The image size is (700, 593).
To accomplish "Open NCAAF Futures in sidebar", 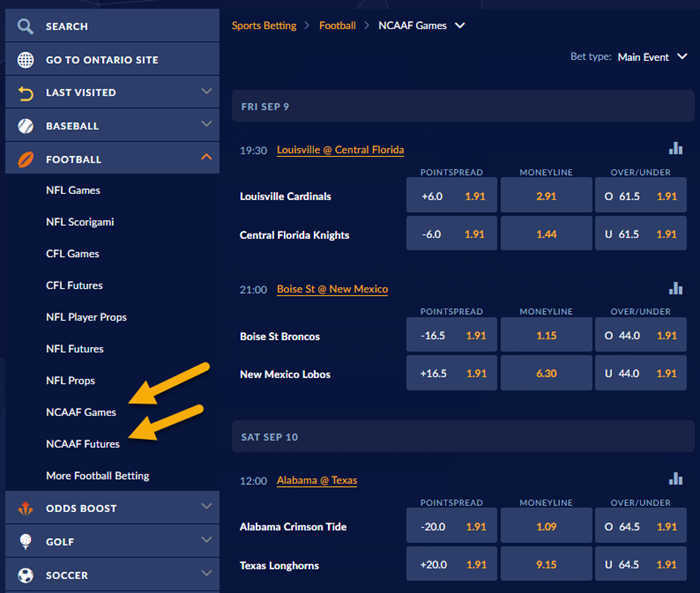I will [x=83, y=444].
